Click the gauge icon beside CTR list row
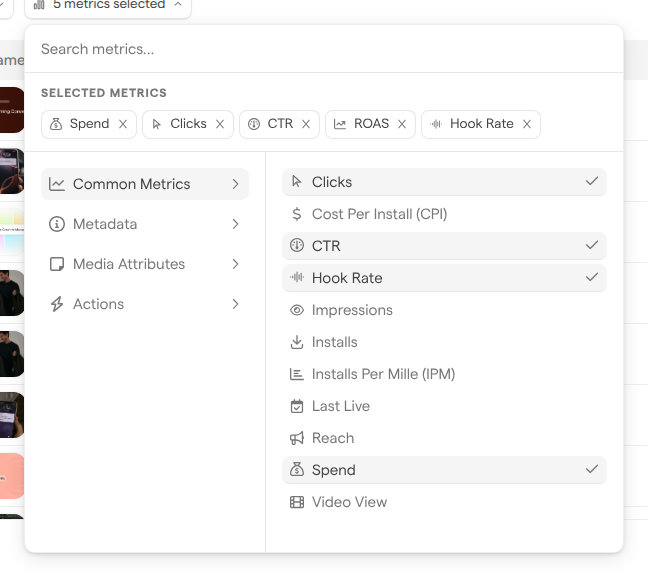This screenshot has height=576, width=648. pos(297,245)
